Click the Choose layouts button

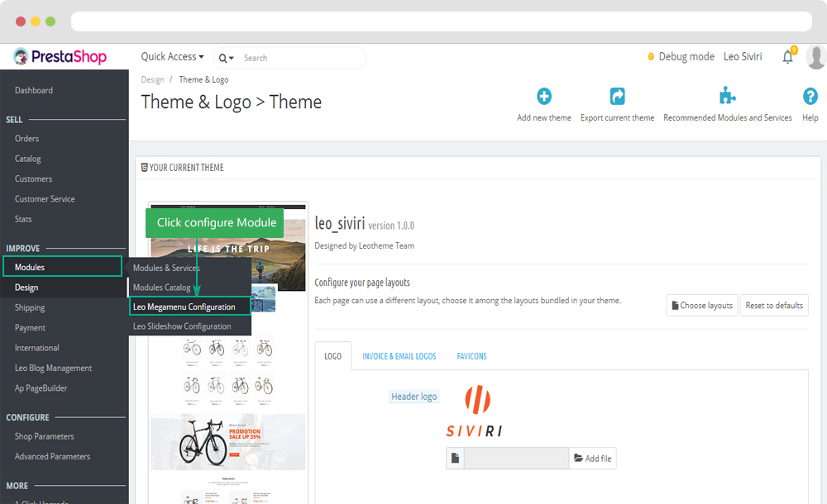(x=702, y=305)
